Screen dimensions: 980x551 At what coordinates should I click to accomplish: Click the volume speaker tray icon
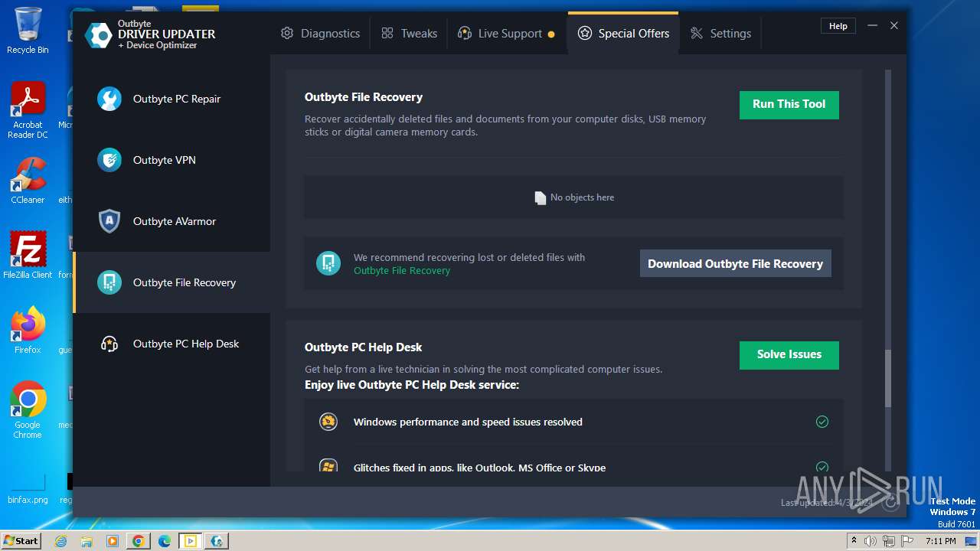pyautogui.click(x=871, y=541)
